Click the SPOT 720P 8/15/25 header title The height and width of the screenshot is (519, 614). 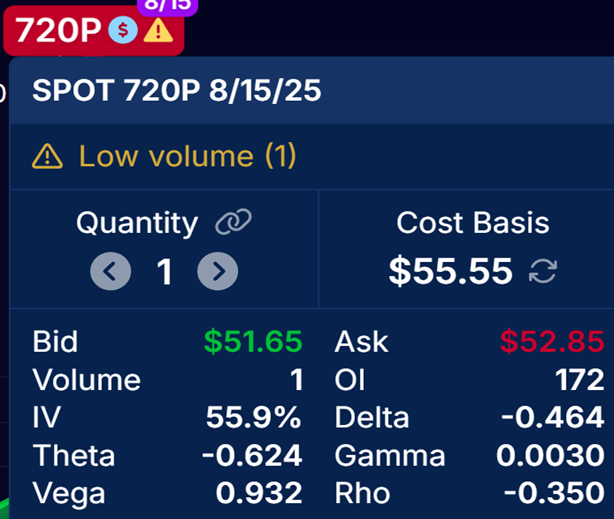(x=177, y=90)
